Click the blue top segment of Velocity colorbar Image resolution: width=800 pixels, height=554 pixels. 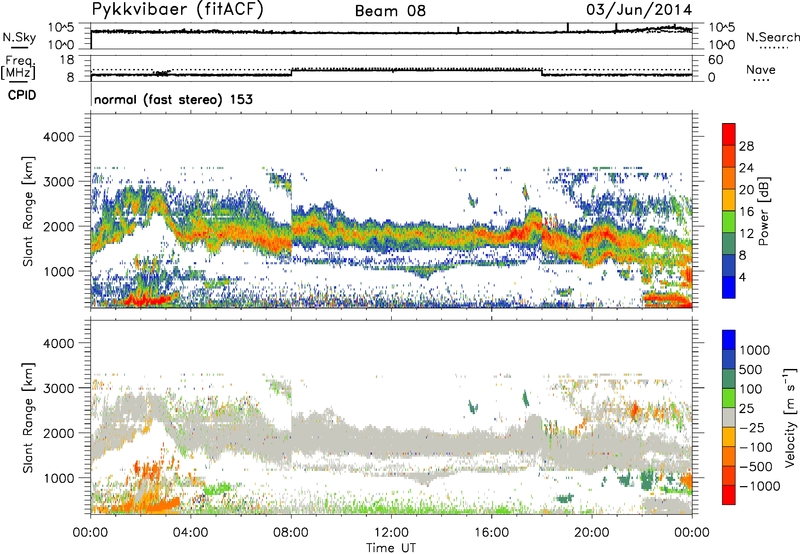click(729, 340)
